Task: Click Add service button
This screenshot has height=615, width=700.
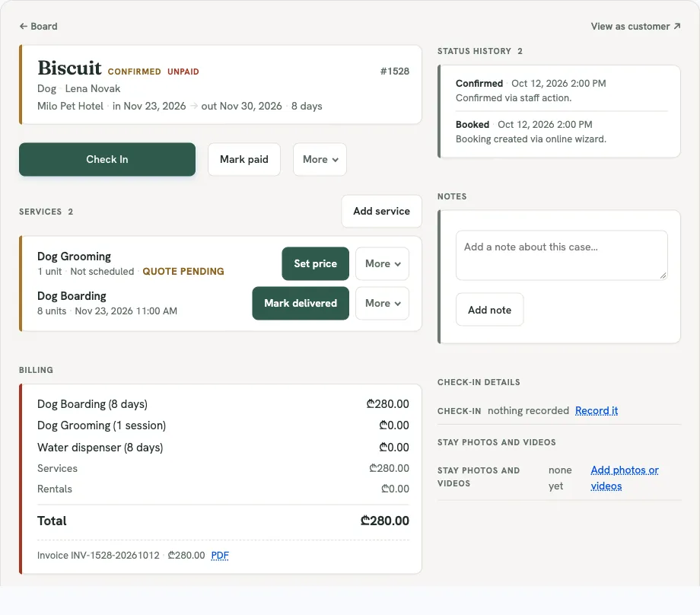Action: tap(382, 212)
